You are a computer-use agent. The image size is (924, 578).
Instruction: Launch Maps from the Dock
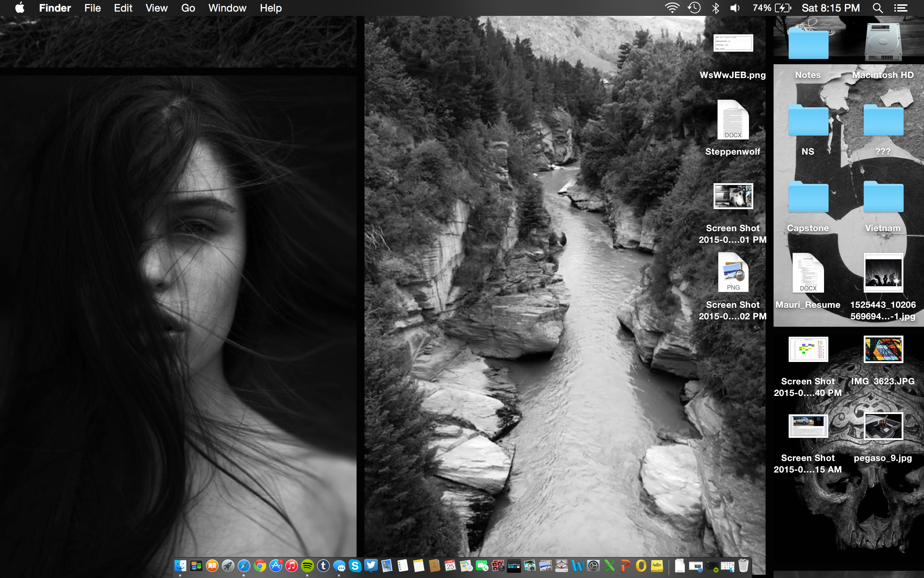[x=466, y=565]
